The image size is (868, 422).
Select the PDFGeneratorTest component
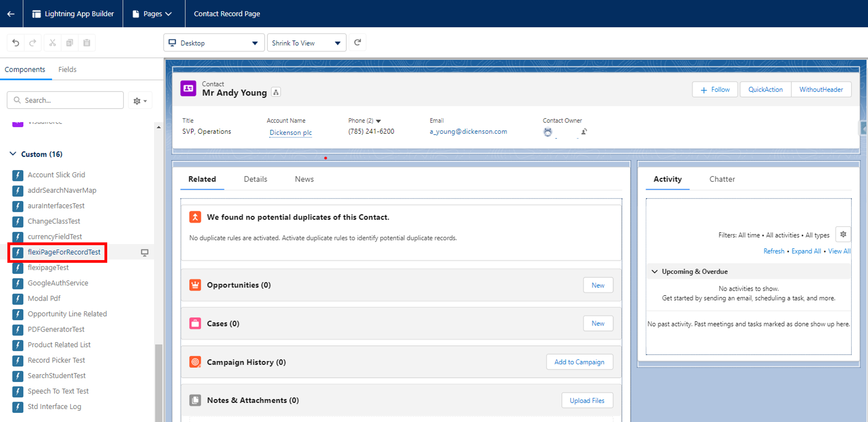(56, 330)
